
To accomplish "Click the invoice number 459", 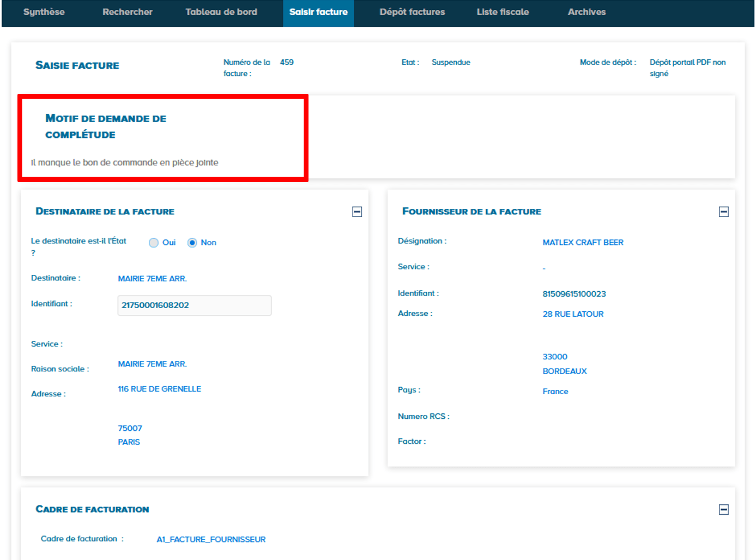I will click(x=287, y=62).
